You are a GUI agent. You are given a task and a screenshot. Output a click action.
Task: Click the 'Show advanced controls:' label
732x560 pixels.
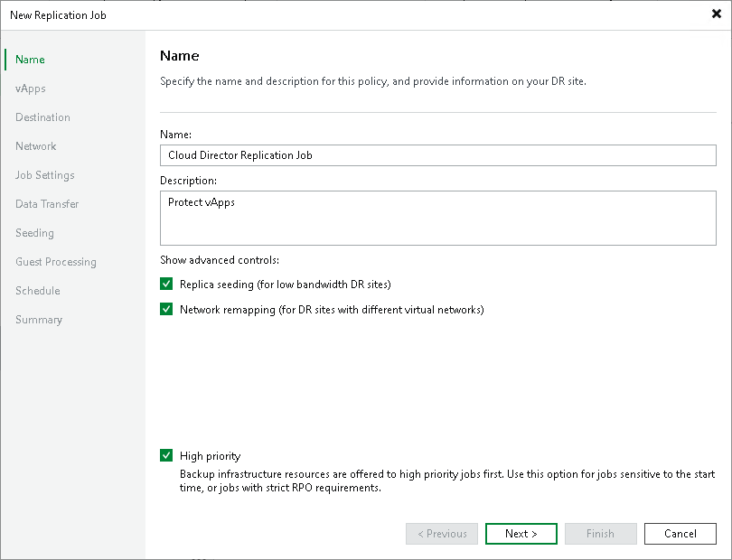220,260
